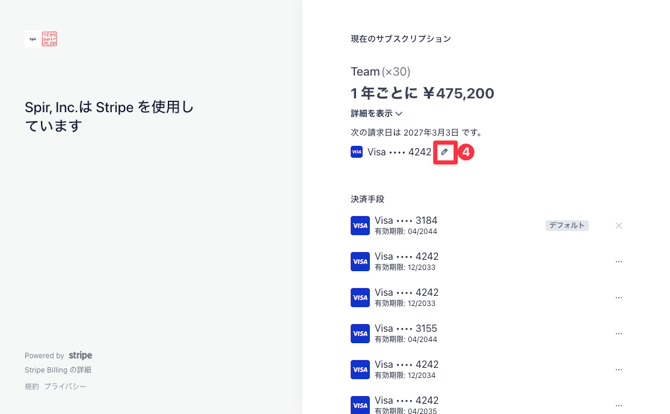
Task: Open options menu for Visa 4242 expiring 12/2033 first entry
Action: tap(618, 261)
